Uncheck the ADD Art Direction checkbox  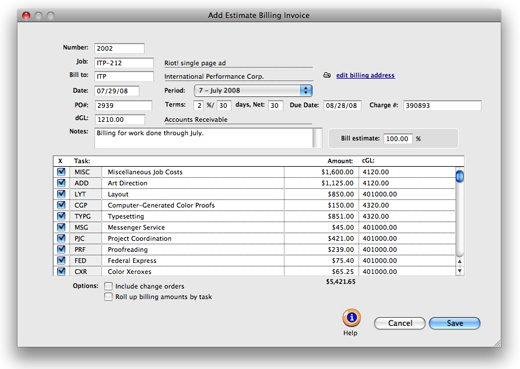[61, 183]
